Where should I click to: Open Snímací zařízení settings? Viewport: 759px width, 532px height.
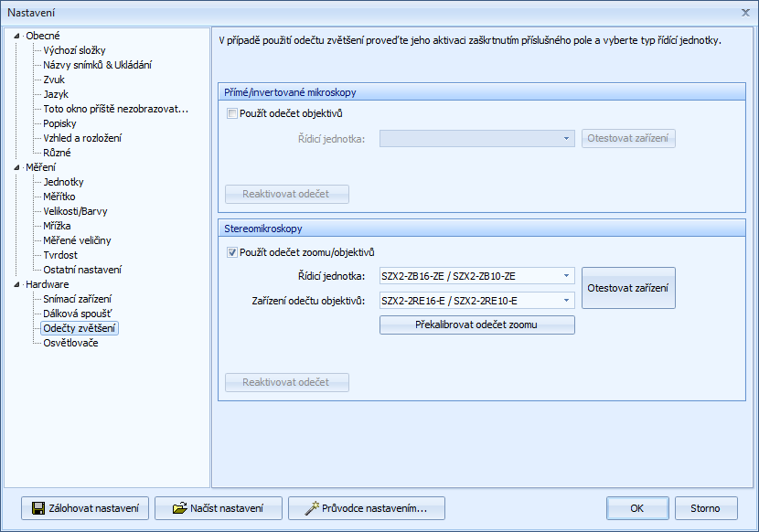[x=77, y=299]
